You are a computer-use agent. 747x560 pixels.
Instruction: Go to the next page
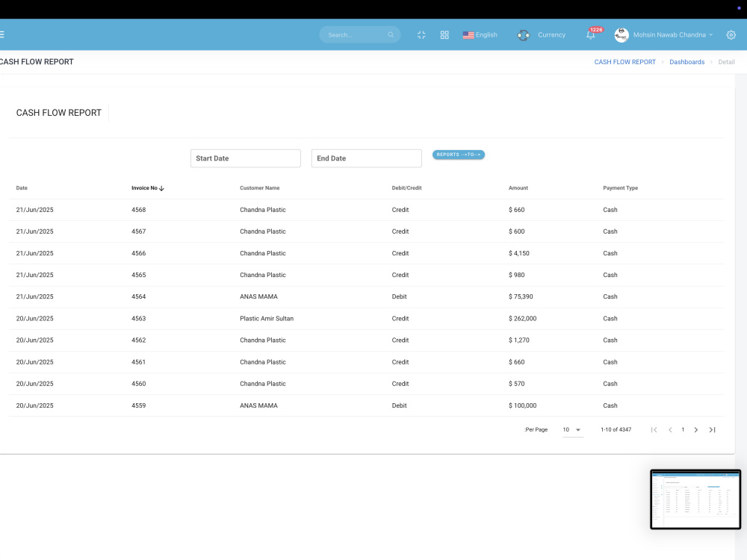click(x=696, y=429)
